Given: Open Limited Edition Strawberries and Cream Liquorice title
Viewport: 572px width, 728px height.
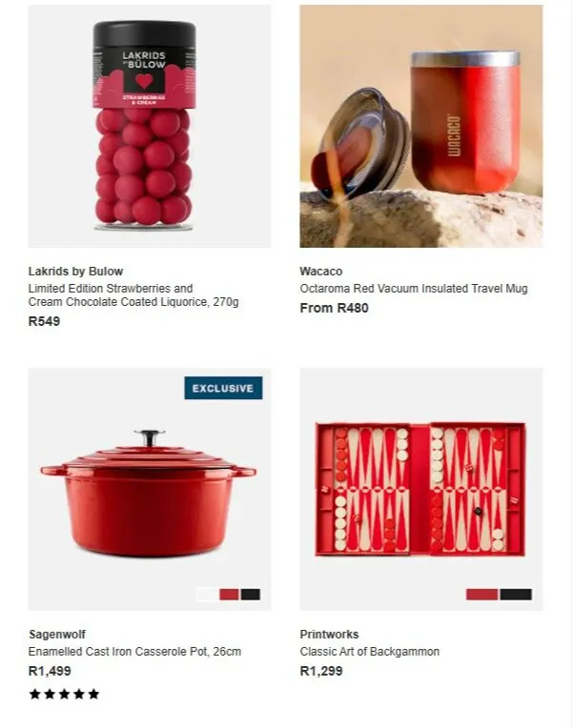Looking at the screenshot, I should pos(133,295).
